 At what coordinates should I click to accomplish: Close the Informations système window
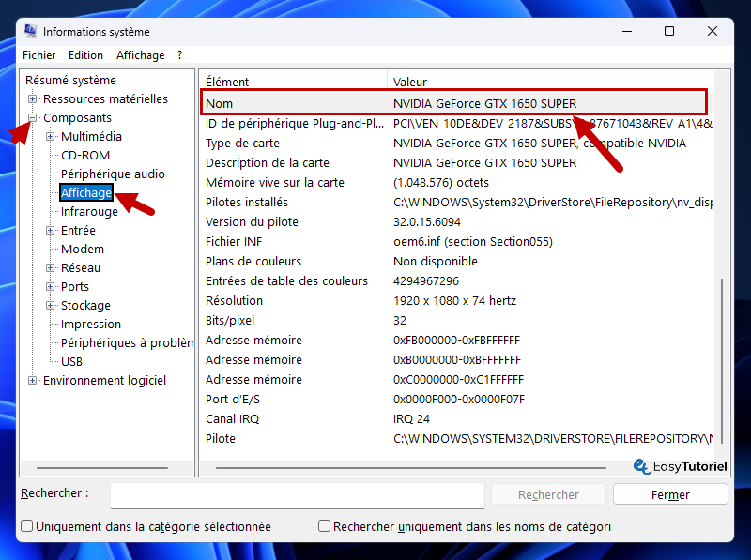713,32
